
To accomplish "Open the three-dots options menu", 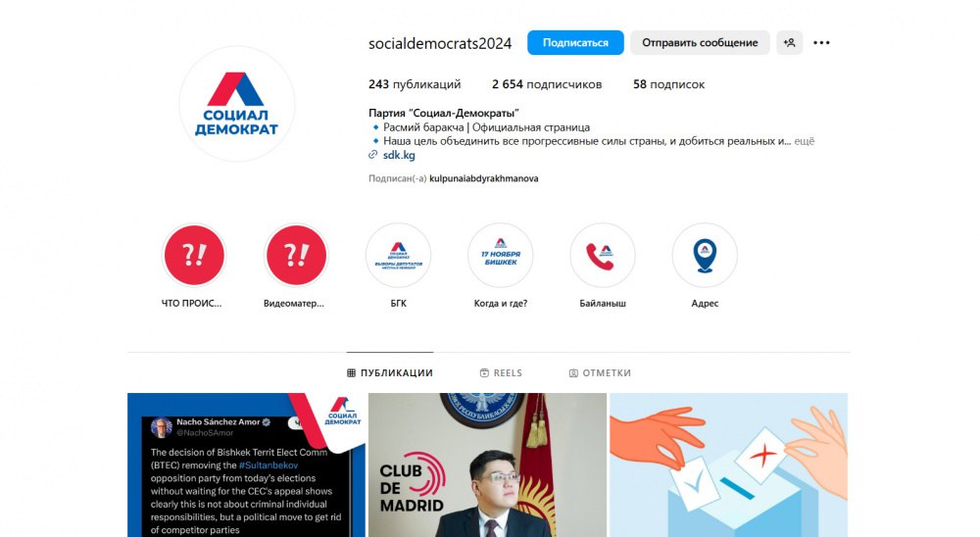I will pos(821,42).
